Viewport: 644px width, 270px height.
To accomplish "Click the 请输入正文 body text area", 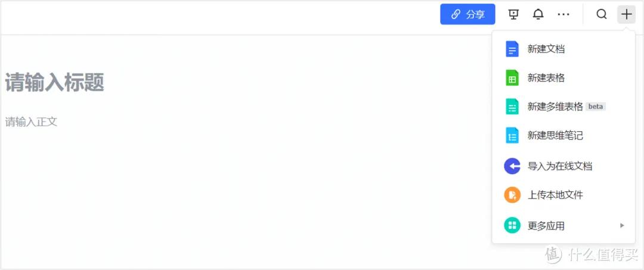I will coord(31,122).
